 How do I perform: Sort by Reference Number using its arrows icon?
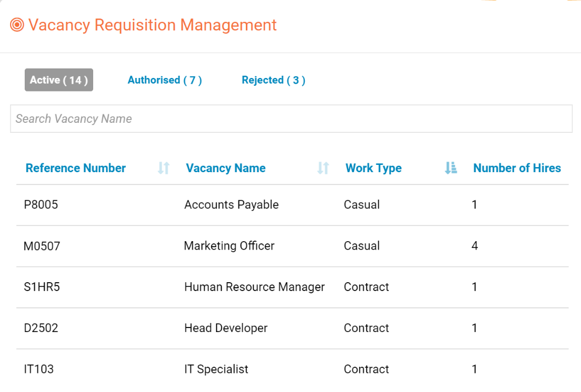[163, 168]
